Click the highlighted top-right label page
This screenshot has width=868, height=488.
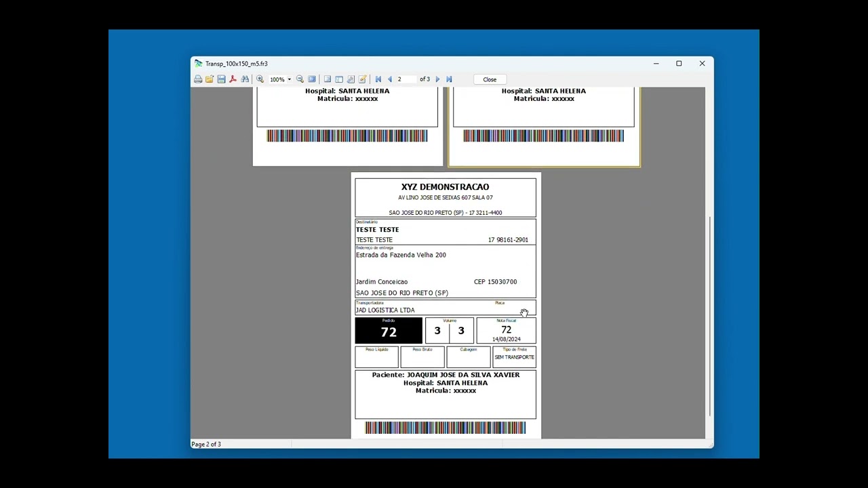pos(544,126)
